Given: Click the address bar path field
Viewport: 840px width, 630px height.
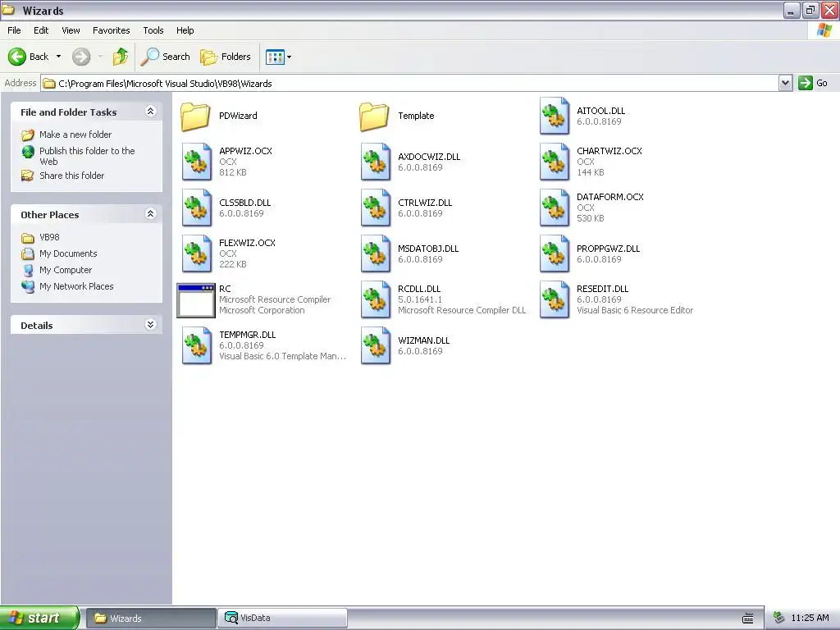Looking at the screenshot, I should point(410,84).
